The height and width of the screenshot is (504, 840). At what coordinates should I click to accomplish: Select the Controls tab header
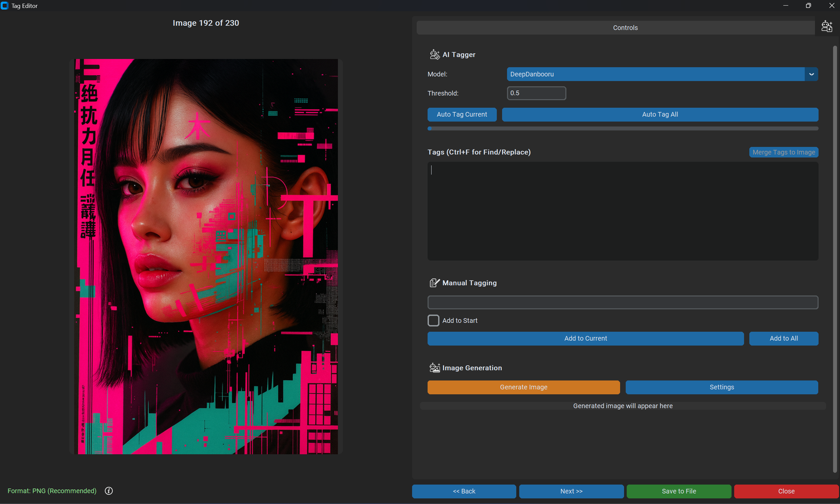coord(625,28)
